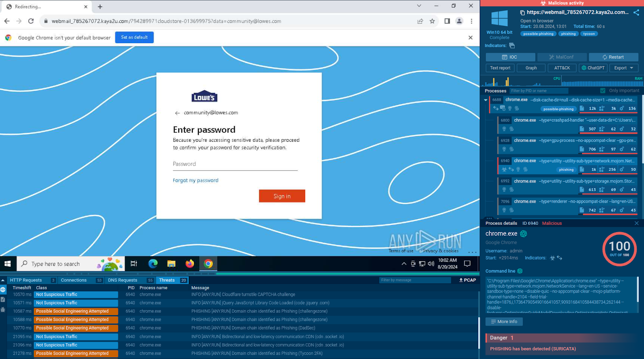Toggle the Only important checkbox

[x=603, y=91]
